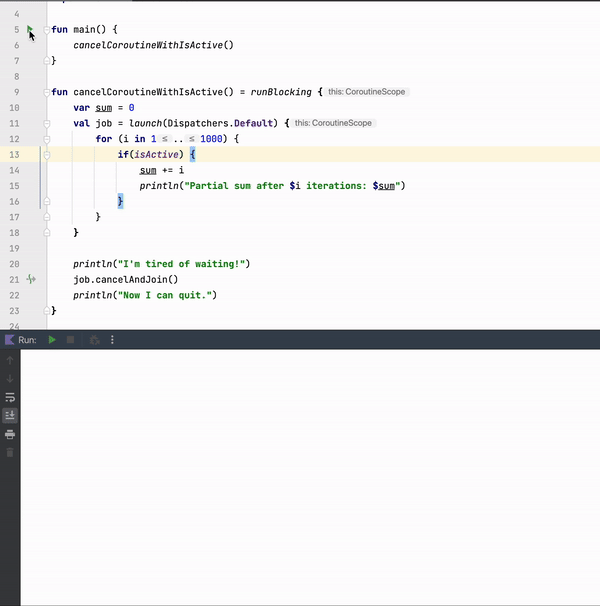Click the Print icon in console sidebar

10,434
